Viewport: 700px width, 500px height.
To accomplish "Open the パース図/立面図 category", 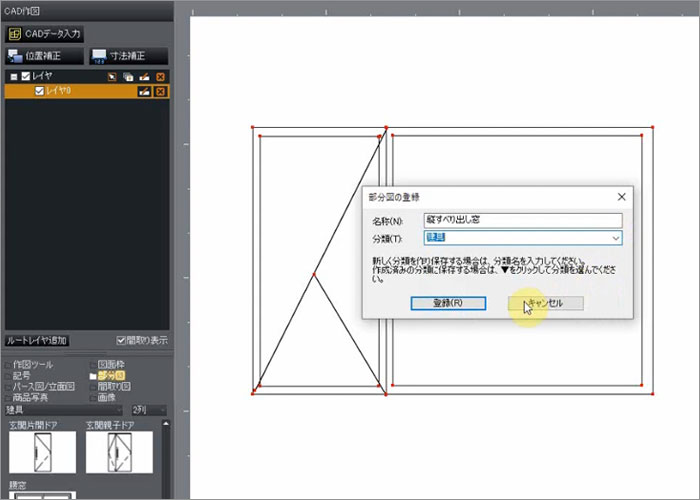I will coord(40,387).
